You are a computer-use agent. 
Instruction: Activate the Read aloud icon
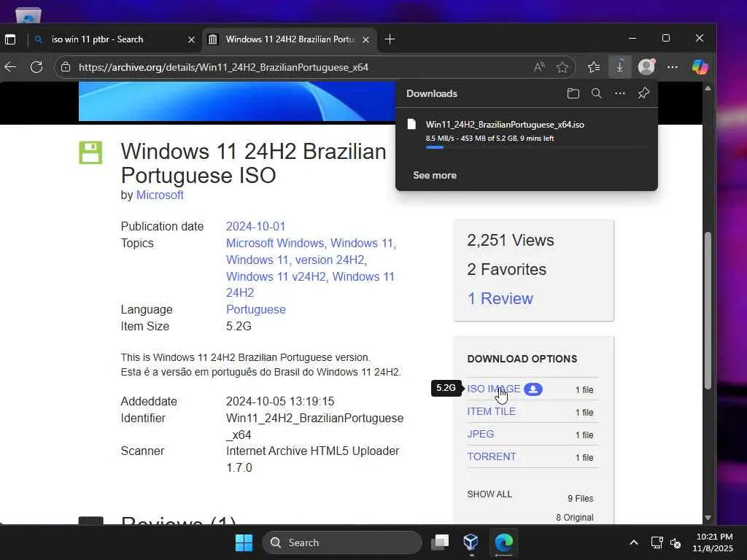click(539, 67)
